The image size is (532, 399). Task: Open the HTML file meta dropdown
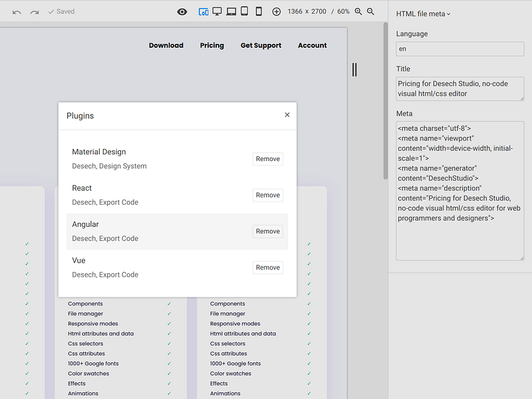click(423, 14)
